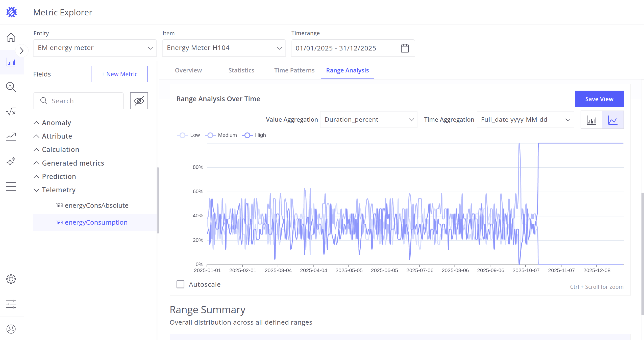Click the Home icon in sidebar
Viewport: 644px width, 340px height.
coord(11,37)
